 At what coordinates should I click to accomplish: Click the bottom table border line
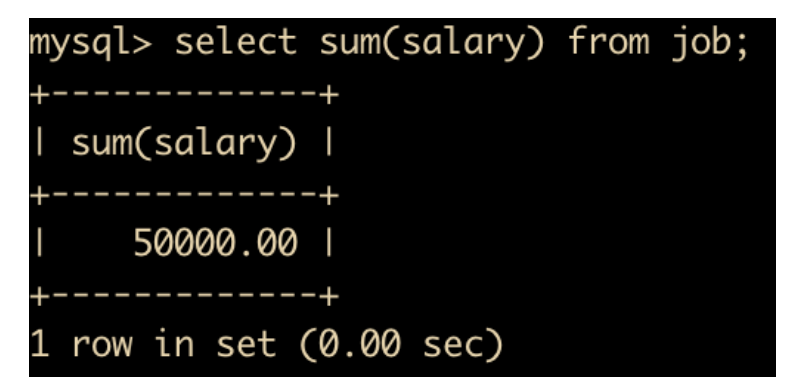[184, 297]
